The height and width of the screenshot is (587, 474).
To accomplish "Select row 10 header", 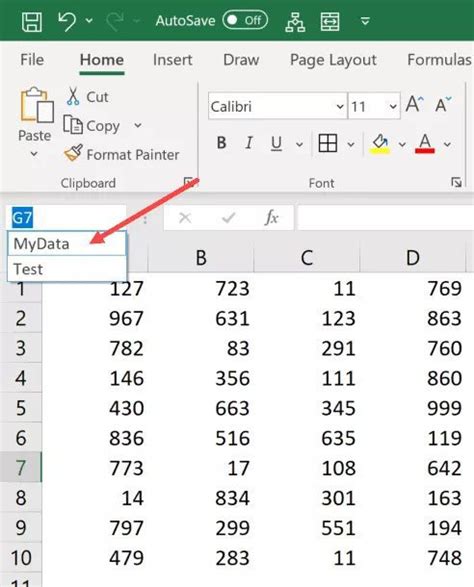I will [21, 557].
